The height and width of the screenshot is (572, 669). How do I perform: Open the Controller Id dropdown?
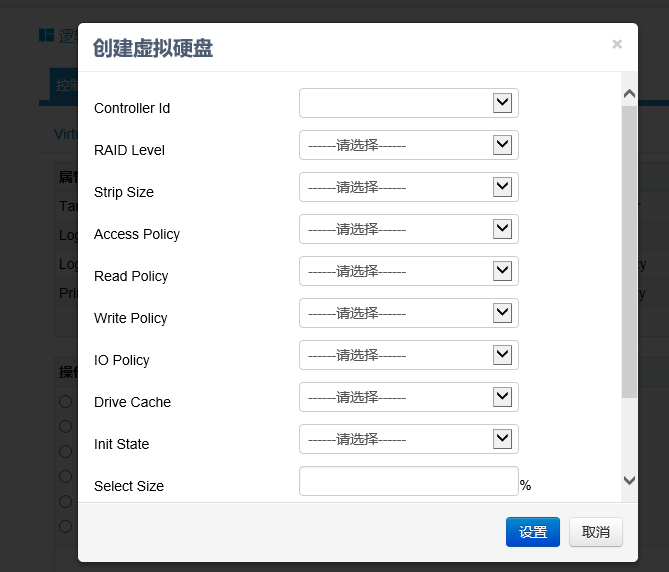[x=408, y=103]
